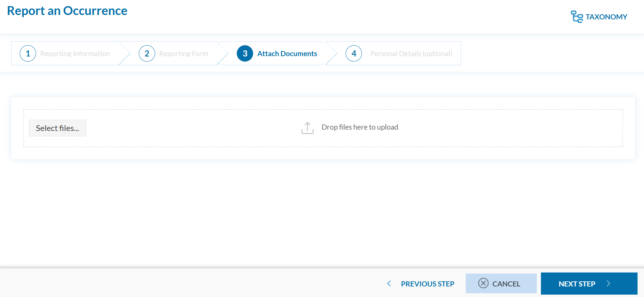Select the Attach Documents step label
The height and width of the screenshot is (297, 644).
[x=287, y=54]
